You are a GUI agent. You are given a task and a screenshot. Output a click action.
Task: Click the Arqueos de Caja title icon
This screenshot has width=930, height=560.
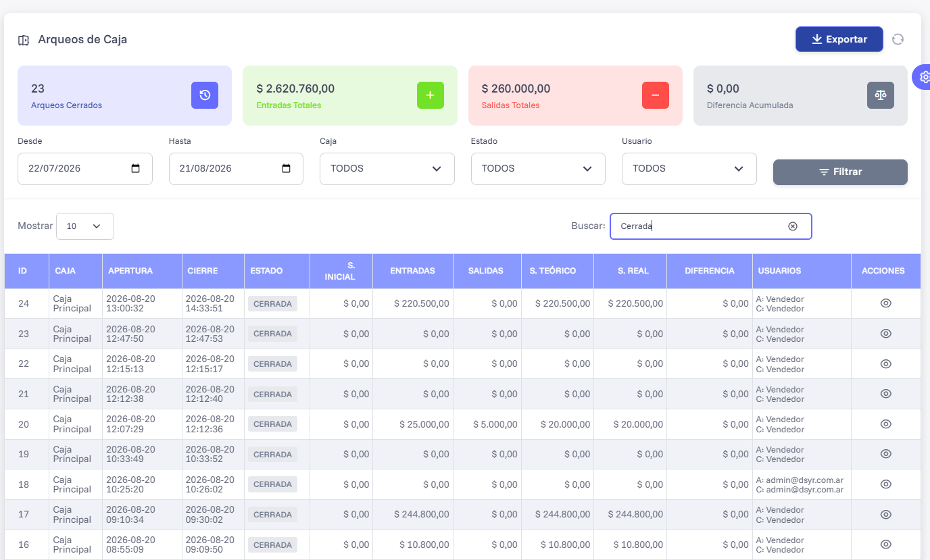click(x=24, y=40)
